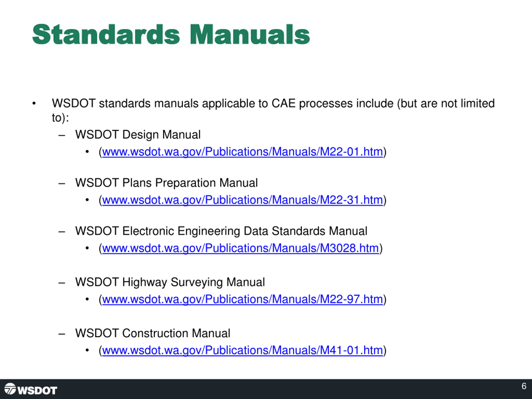Select the Standards Manuals title

(x=171, y=34)
